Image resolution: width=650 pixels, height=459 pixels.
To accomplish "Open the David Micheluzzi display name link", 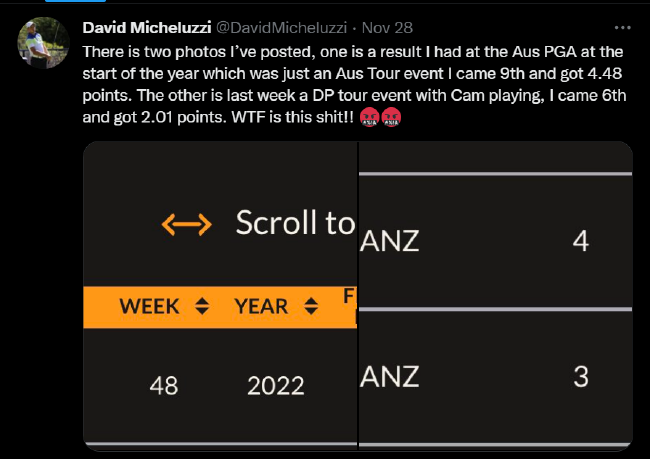I will click(x=147, y=28).
